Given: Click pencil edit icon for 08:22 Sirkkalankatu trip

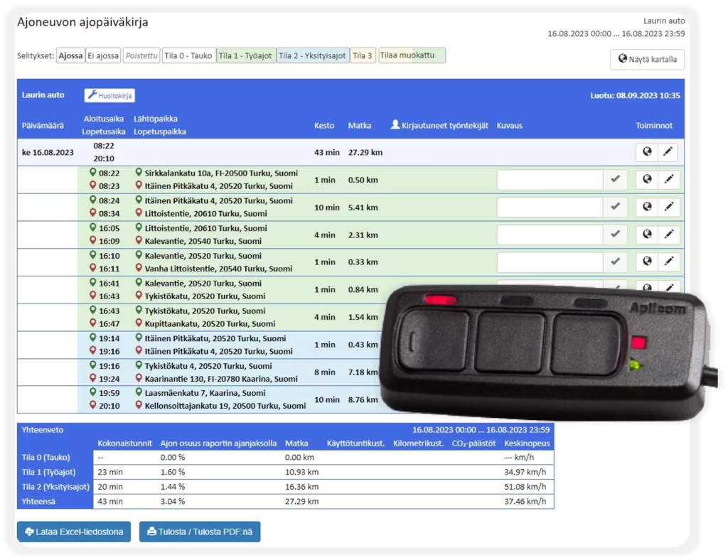Looking at the screenshot, I should point(668,180).
